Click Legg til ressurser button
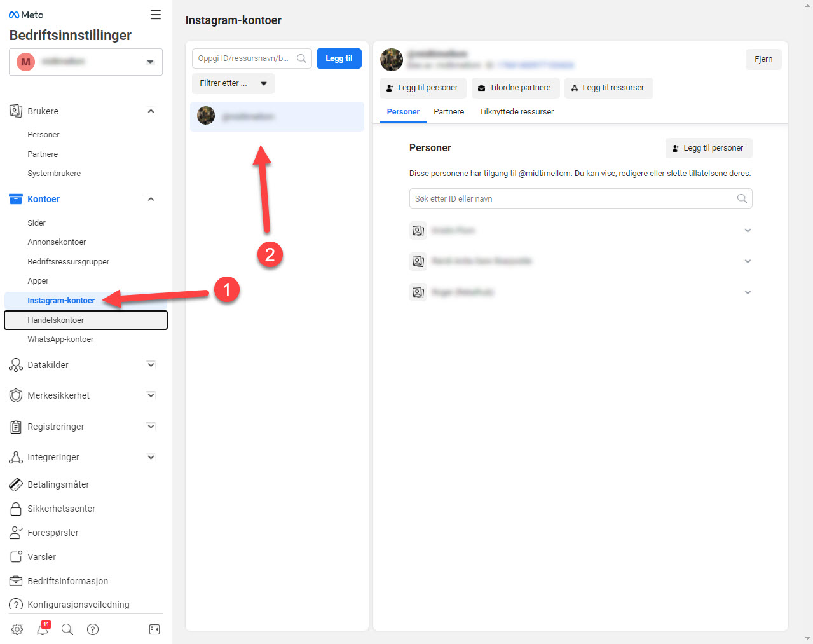 coord(608,88)
